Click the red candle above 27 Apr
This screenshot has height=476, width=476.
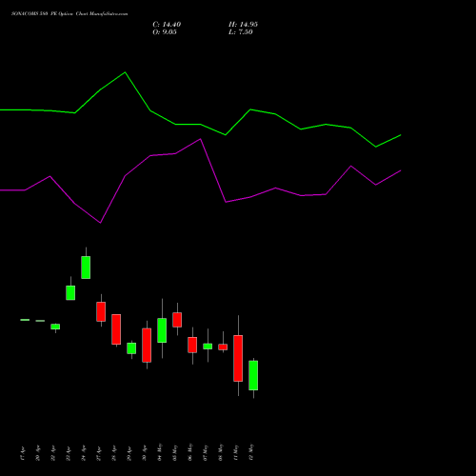point(101,311)
